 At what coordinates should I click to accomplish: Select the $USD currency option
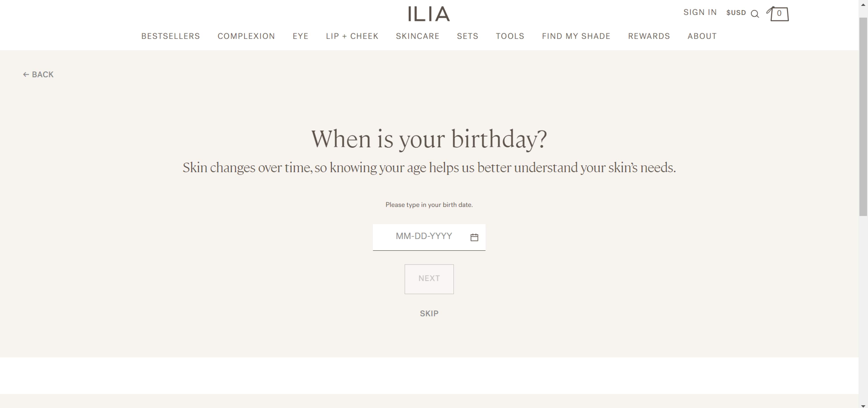coord(736,13)
